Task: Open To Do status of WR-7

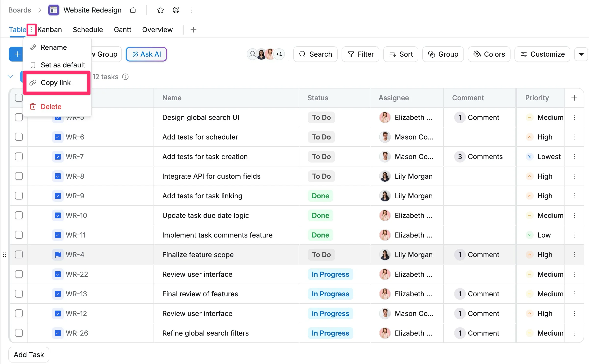Action: pyautogui.click(x=321, y=157)
